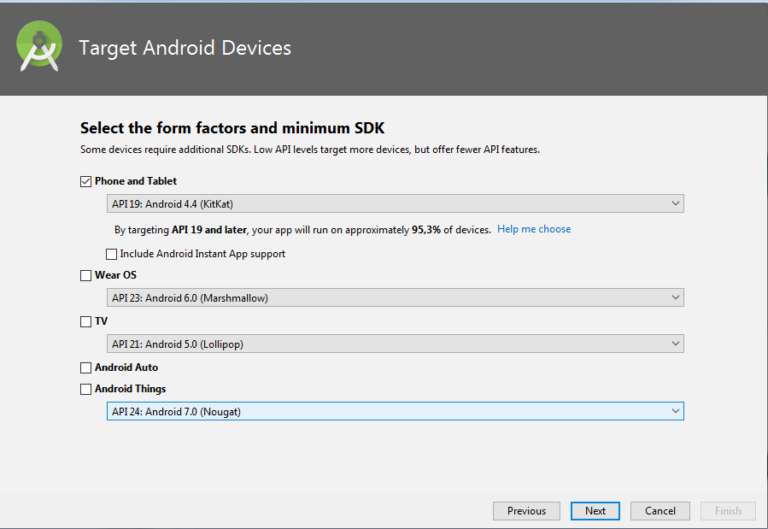Check the Android Auto option
The image size is (768, 529).
[x=85, y=367]
